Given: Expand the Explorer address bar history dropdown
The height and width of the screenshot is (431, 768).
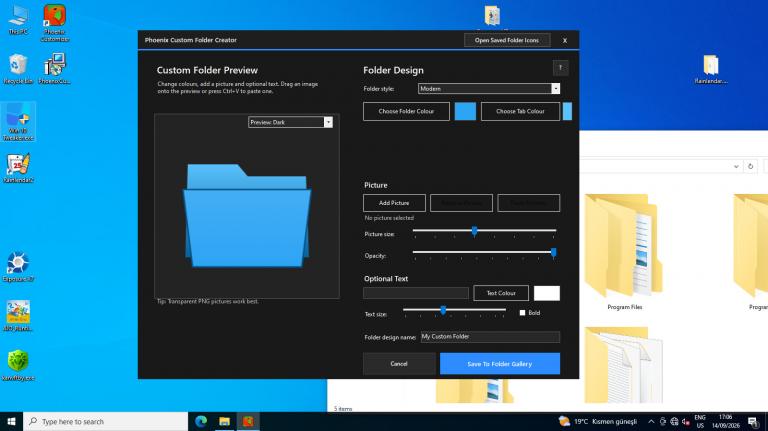Looking at the screenshot, I should (x=736, y=166).
